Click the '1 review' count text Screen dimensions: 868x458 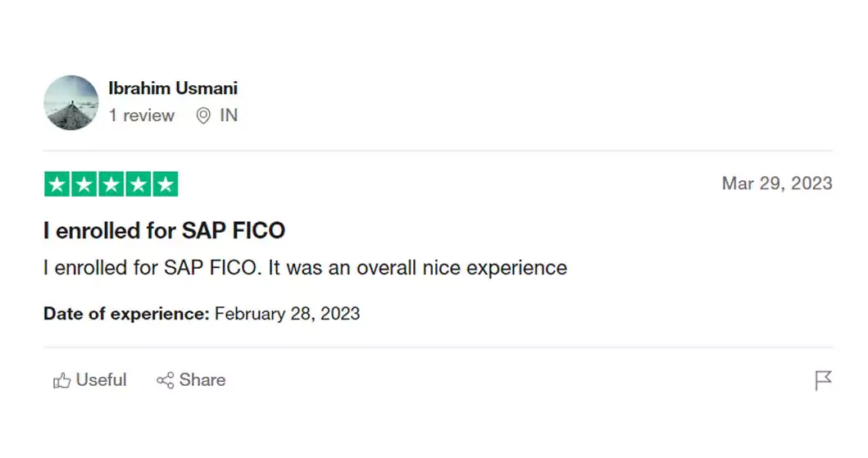pyautogui.click(x=142, y=116)
